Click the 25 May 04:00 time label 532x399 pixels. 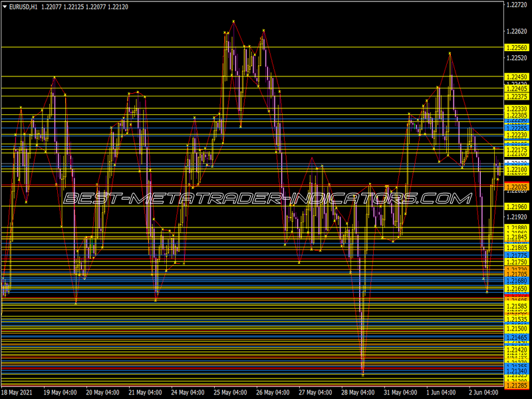230,392
